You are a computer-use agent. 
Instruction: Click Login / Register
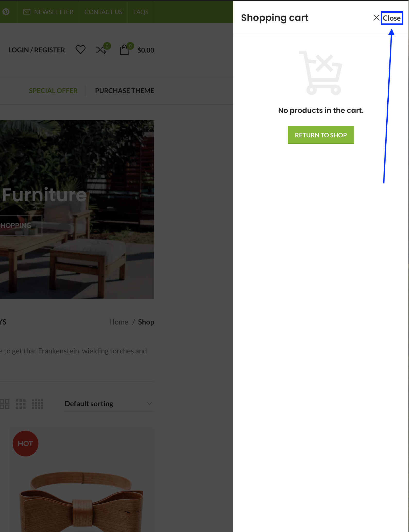click(x=37, y=50)
